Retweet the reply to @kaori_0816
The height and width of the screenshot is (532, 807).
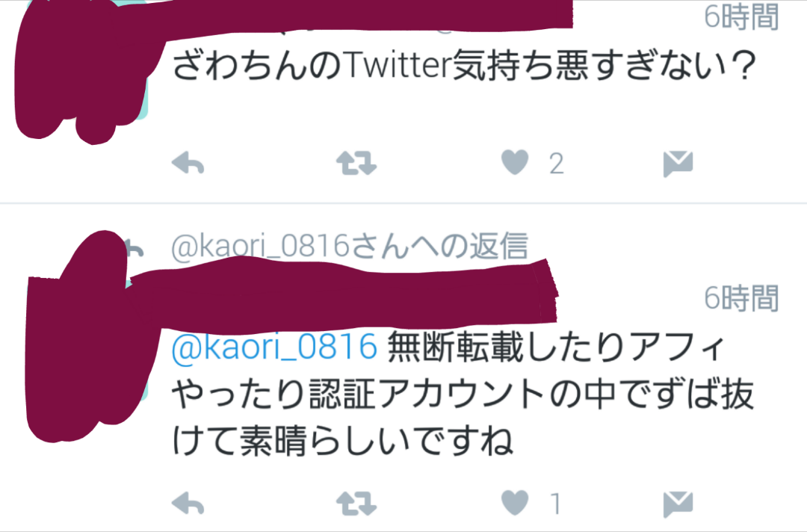[356, 503]
